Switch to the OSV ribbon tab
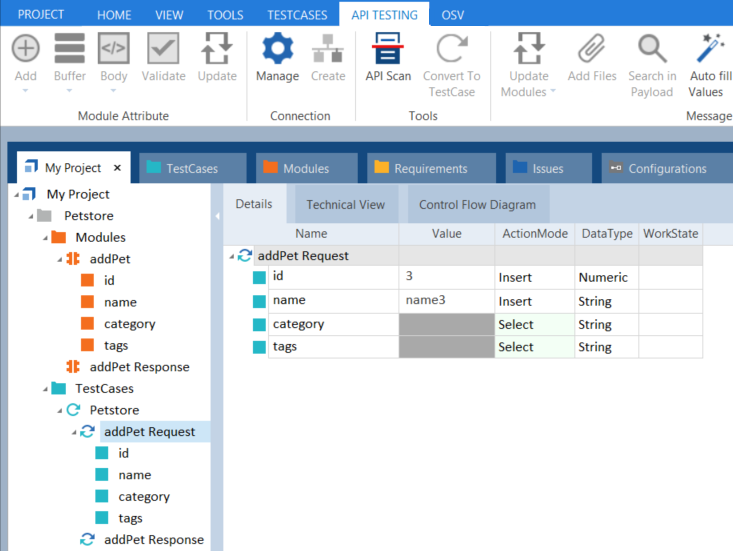This screenshot has height=551, width=733. pos(453,15)
